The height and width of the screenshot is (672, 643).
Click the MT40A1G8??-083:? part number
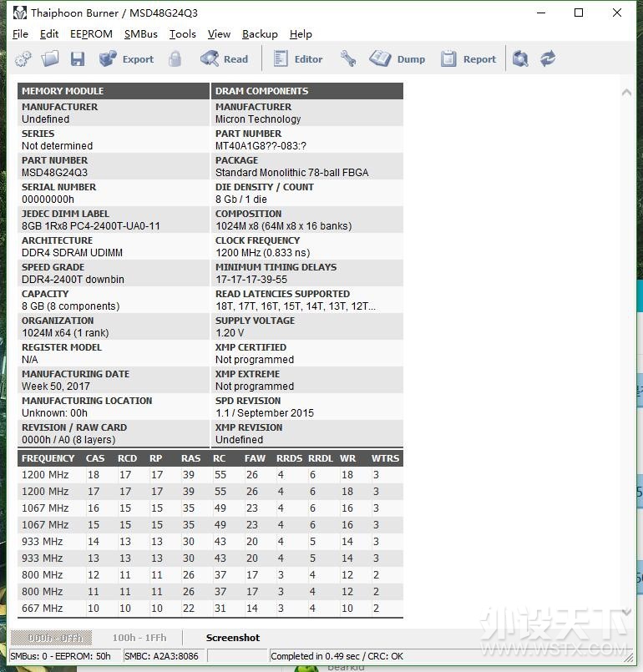[261, 146]
